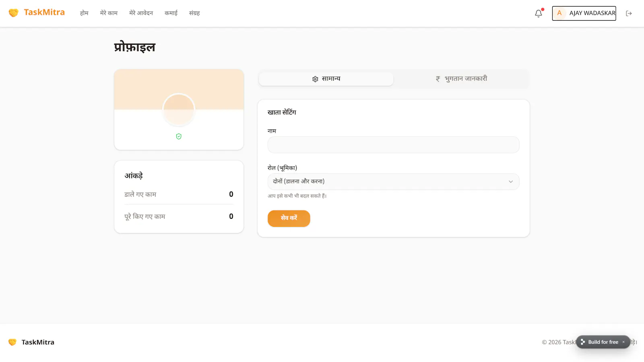Click the खाता सेटिंग heading

point(282,112)
